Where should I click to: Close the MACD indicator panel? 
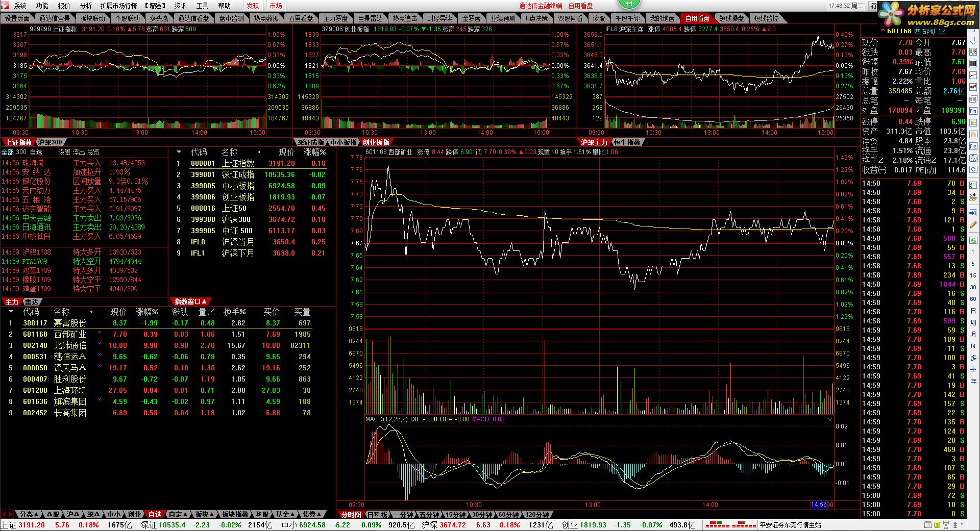tap(830, 420)
